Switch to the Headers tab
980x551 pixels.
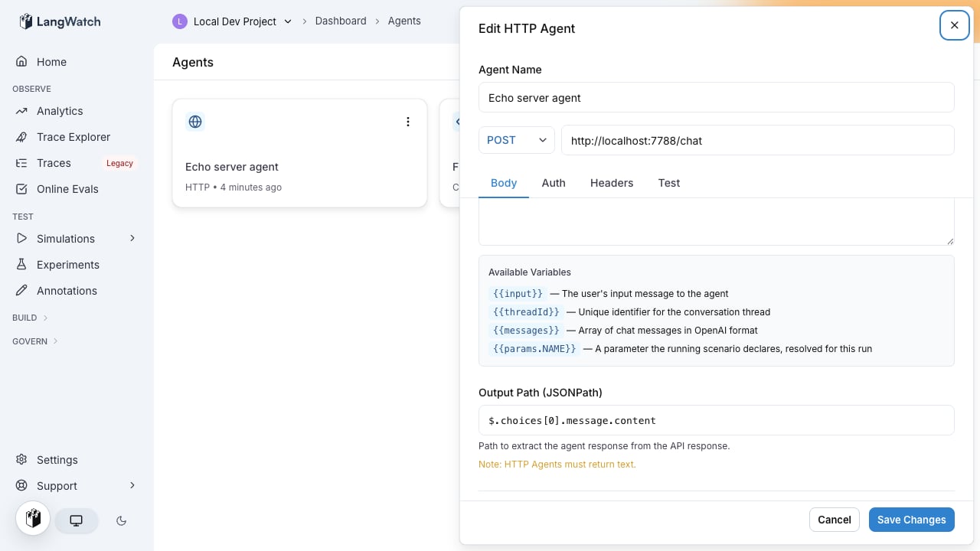tap(612, 183)
